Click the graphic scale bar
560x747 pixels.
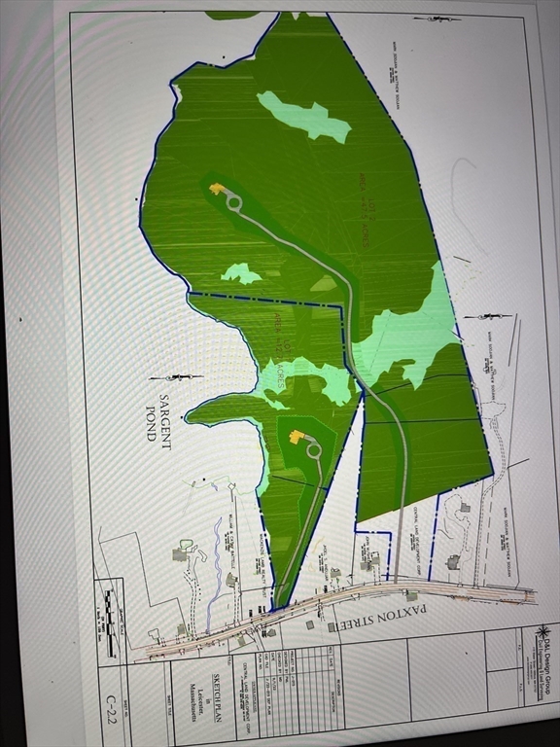point(112,622)
